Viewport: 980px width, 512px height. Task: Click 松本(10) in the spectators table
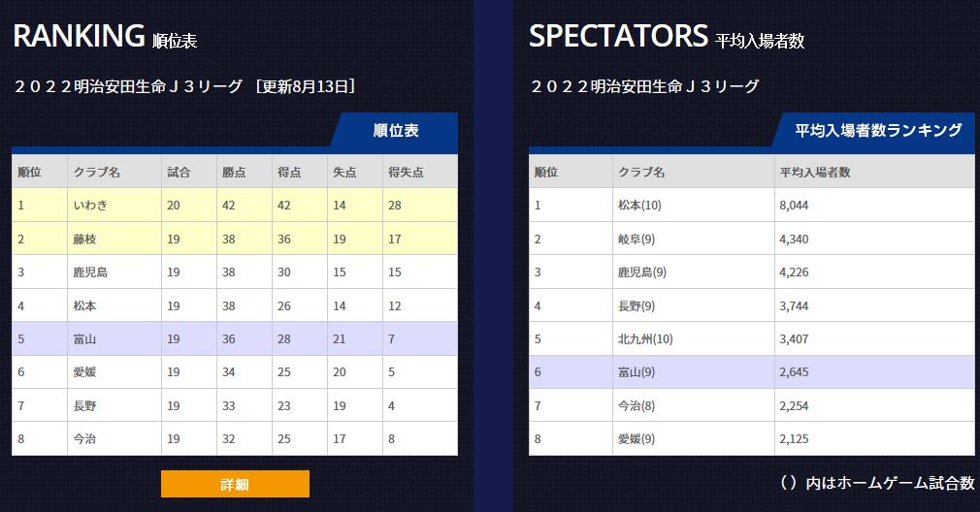(x=638, y=206)
